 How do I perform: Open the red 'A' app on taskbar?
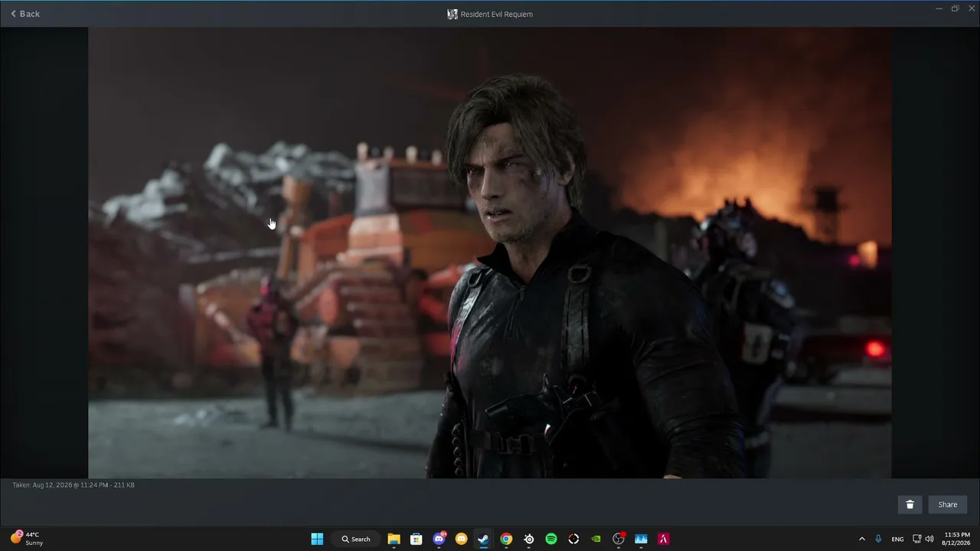[664, 539]
